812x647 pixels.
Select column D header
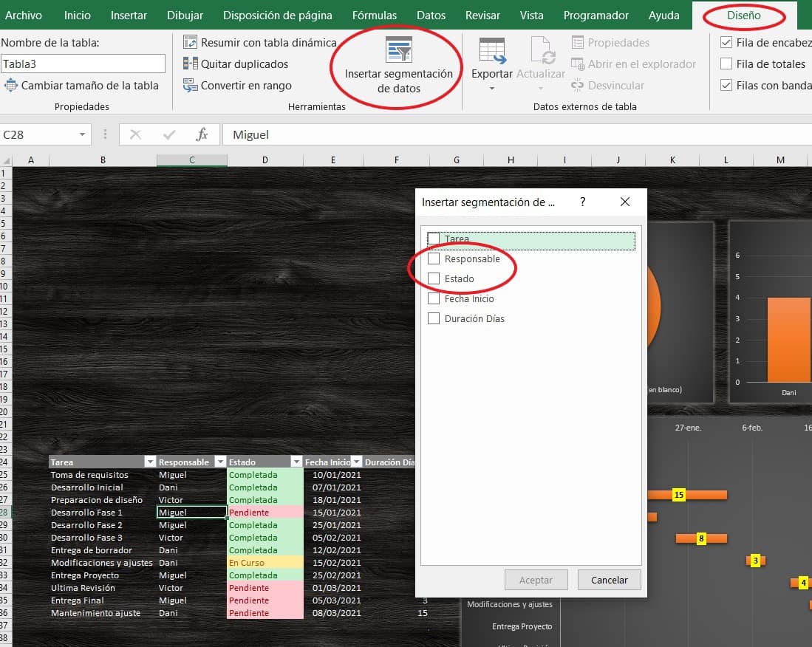click(x=265, y=160)
